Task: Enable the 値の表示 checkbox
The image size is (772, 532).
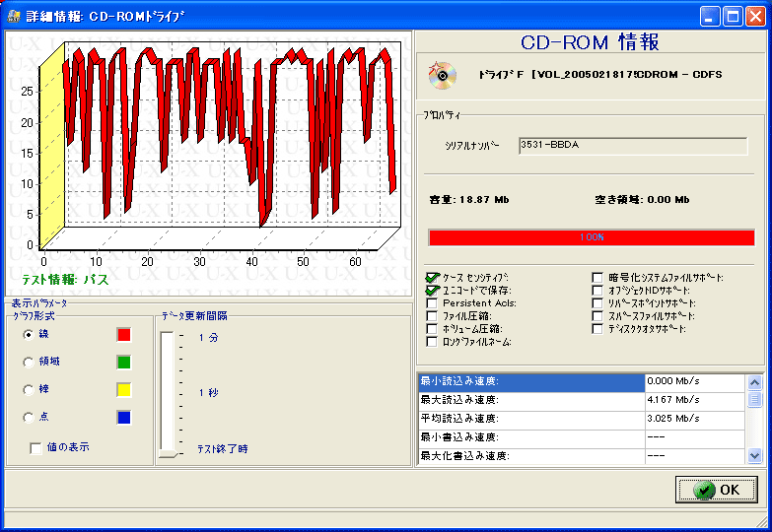Action: coord(36,448)
